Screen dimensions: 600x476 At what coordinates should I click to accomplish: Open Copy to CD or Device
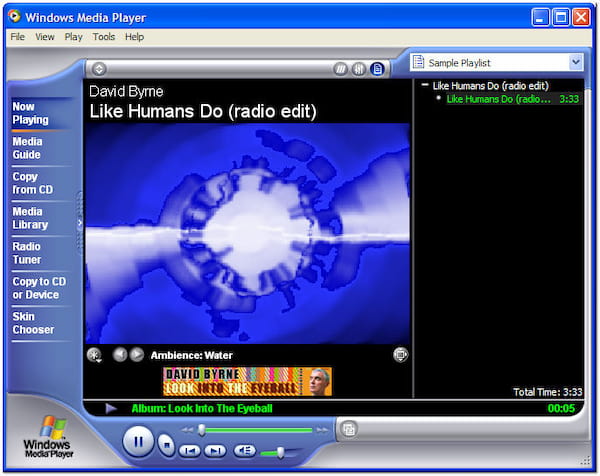pos(39,288)
